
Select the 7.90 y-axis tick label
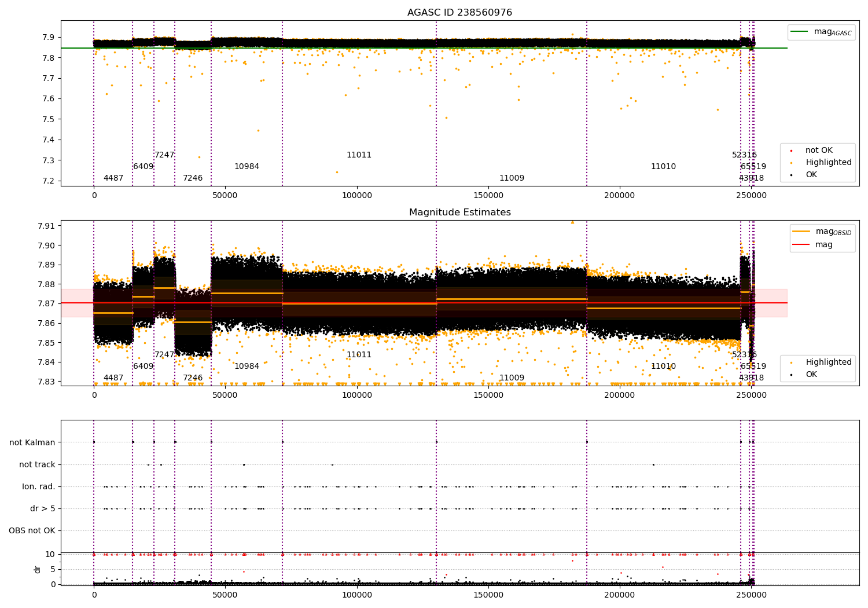click(46, 246)
